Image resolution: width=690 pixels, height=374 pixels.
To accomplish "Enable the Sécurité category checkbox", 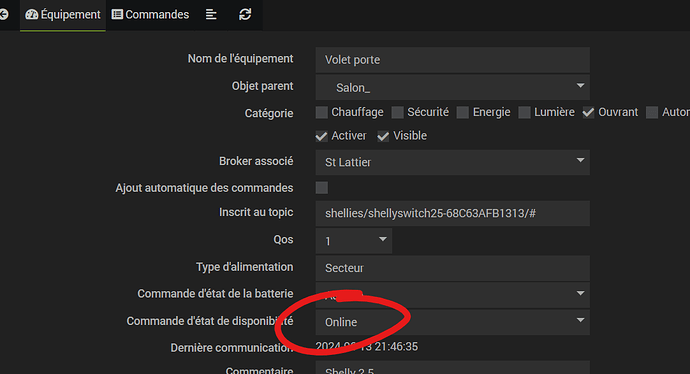I will coord(398,113).
